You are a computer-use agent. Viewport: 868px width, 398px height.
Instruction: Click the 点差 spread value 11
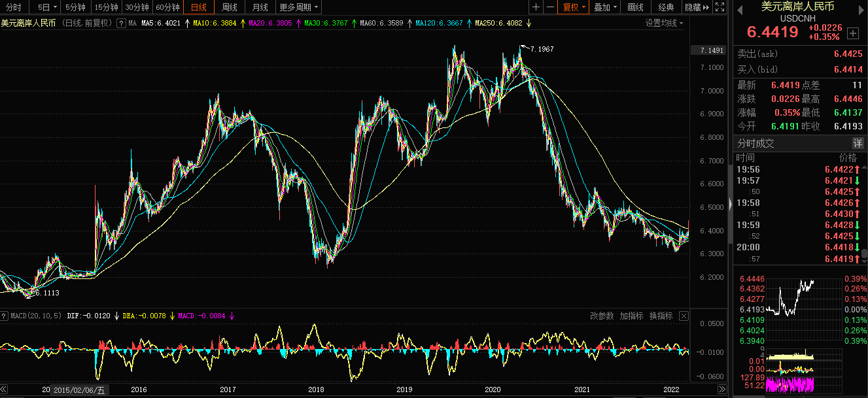pyautogui.click(x=857, y=85)
